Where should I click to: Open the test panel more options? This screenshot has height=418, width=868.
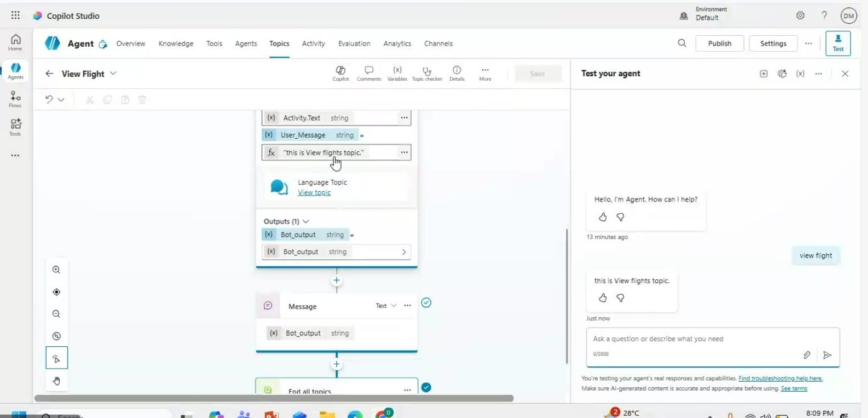pyautogui.click(x=818, y=73)
